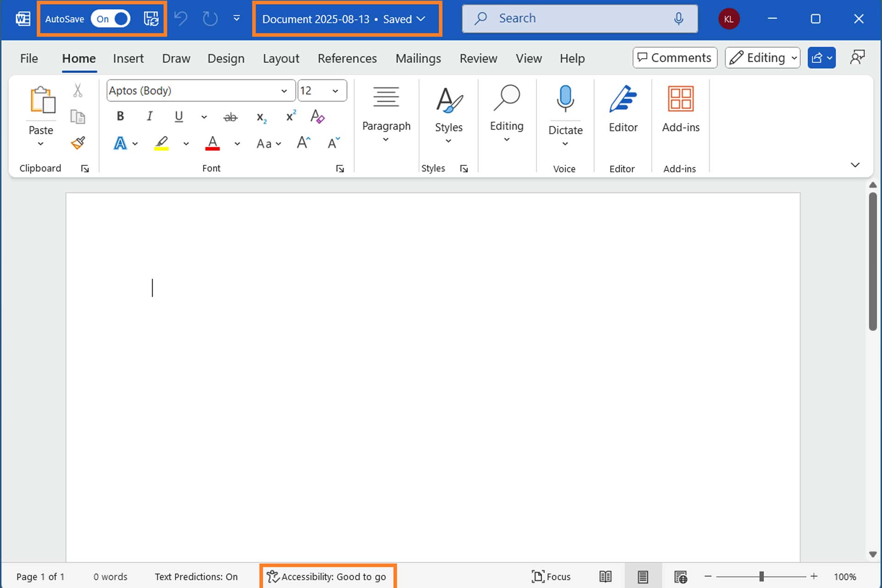882x588 pixels.
Task: Open the font name dropdown
Action: click(284, 90)
